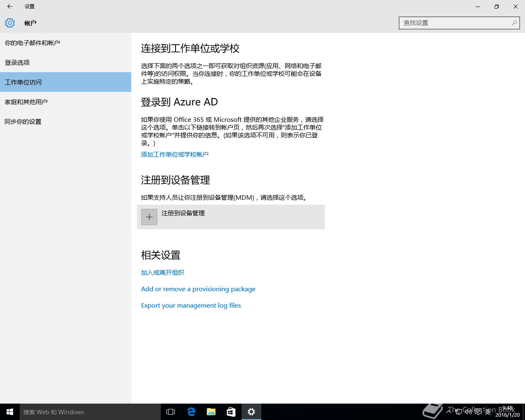Click the plus icon for device management

pyautogui.click(x=149, y=217)
